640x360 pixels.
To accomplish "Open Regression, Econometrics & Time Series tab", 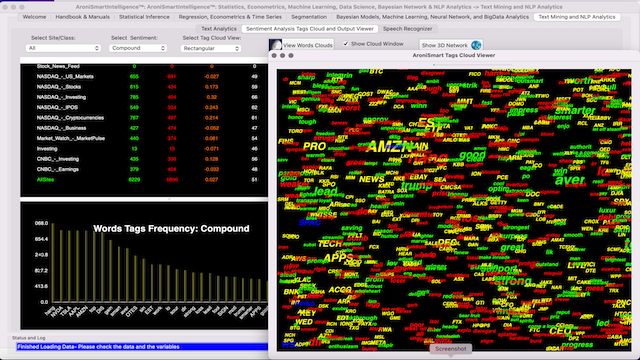I will (x=230, y=17).
